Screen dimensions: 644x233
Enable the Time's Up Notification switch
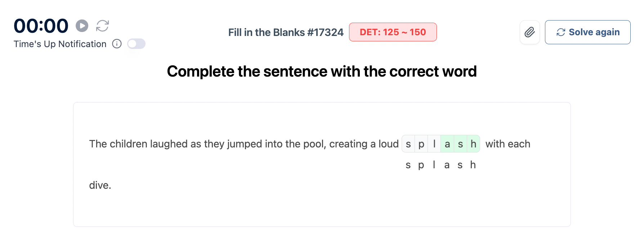point(136,44)
